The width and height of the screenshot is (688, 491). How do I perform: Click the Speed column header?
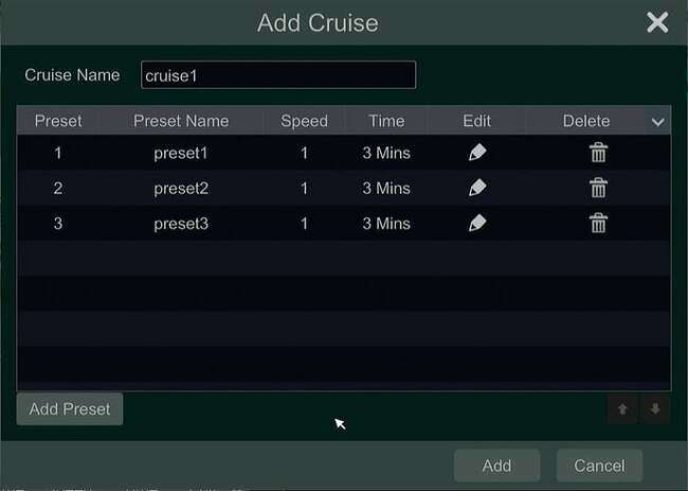pyautogui.click(x=304, y=121)
